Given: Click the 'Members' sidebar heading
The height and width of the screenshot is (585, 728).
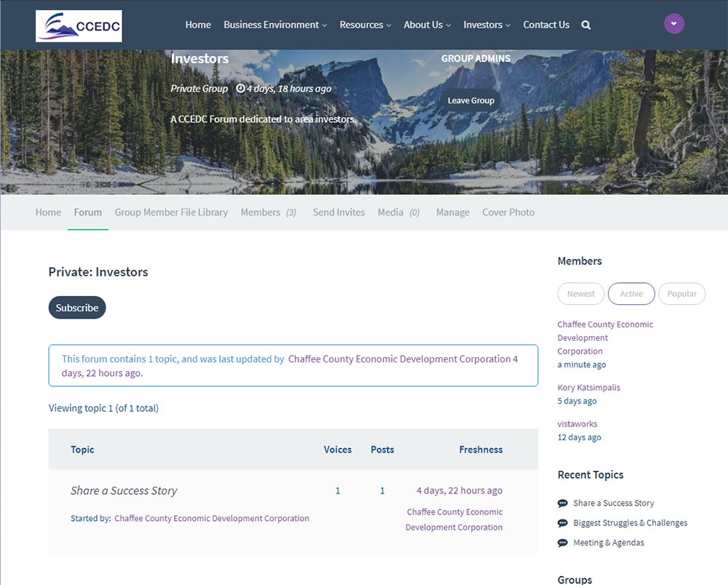Looking at the screenshot, I should (x=579, y=261).
